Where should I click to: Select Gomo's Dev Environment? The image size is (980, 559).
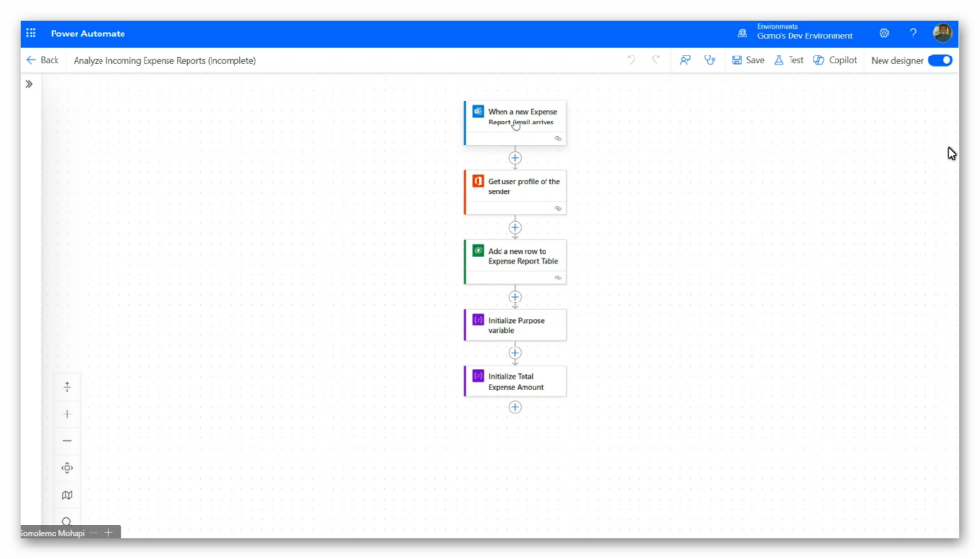(x=804, y=36)
